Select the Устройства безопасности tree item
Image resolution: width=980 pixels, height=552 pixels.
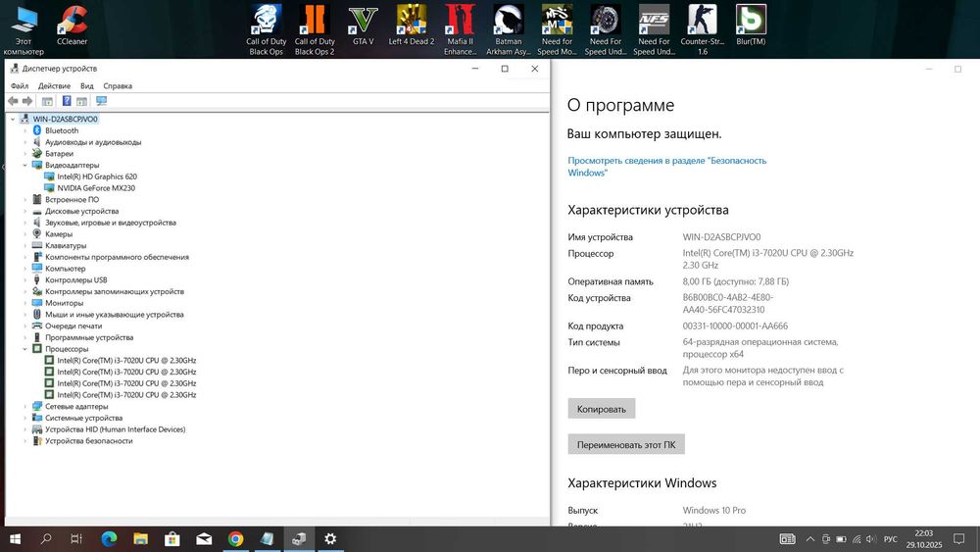(89, 441)
